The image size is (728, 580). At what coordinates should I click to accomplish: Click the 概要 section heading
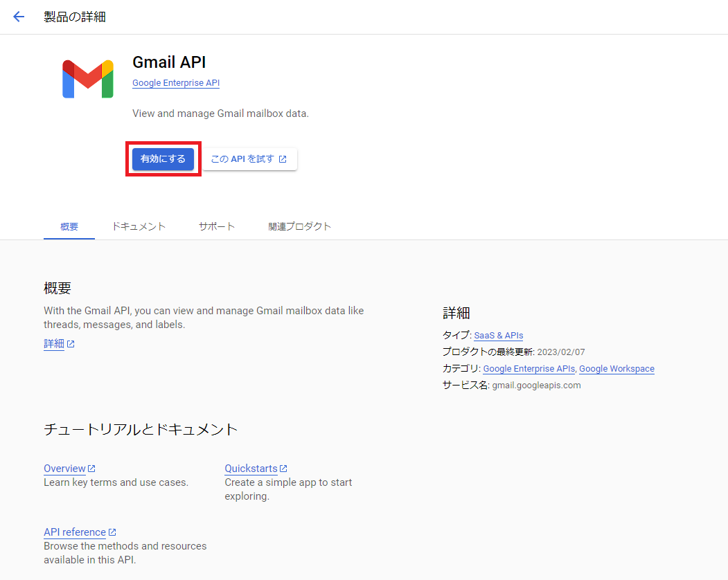[57, 288]
